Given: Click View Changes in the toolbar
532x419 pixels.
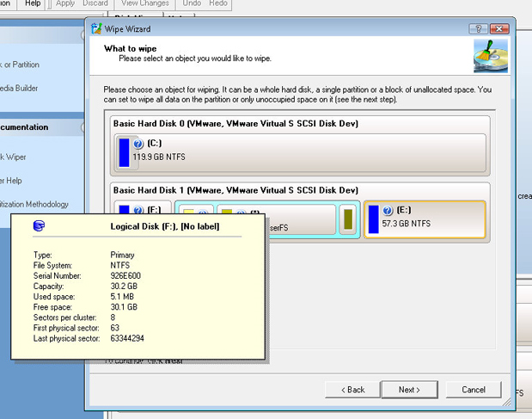Looking at the screenshot, I should (145, 3).
